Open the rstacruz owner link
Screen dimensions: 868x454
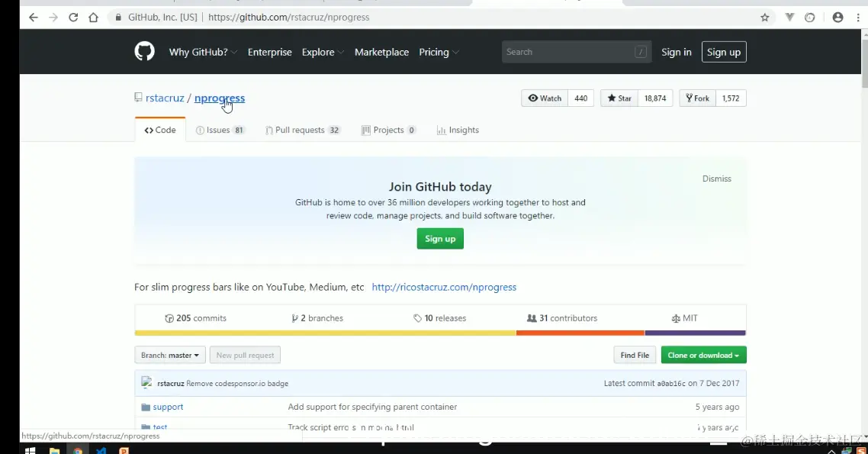point(165,98)
